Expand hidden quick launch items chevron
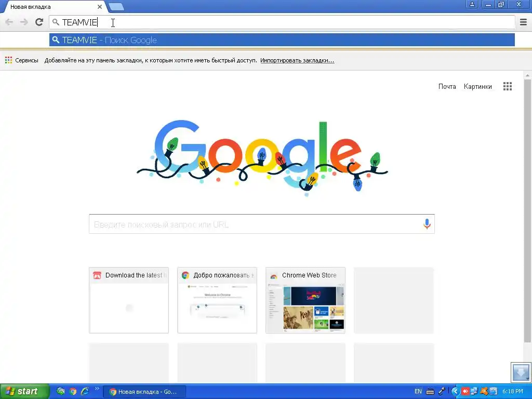This screenshot has width=532, height=399. tap(97, 389)
